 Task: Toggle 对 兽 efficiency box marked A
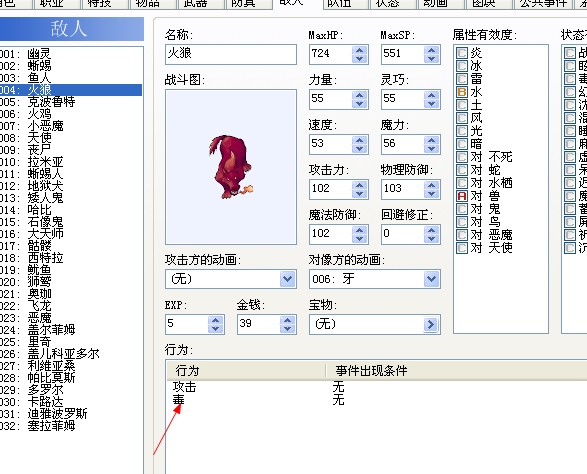462,196
